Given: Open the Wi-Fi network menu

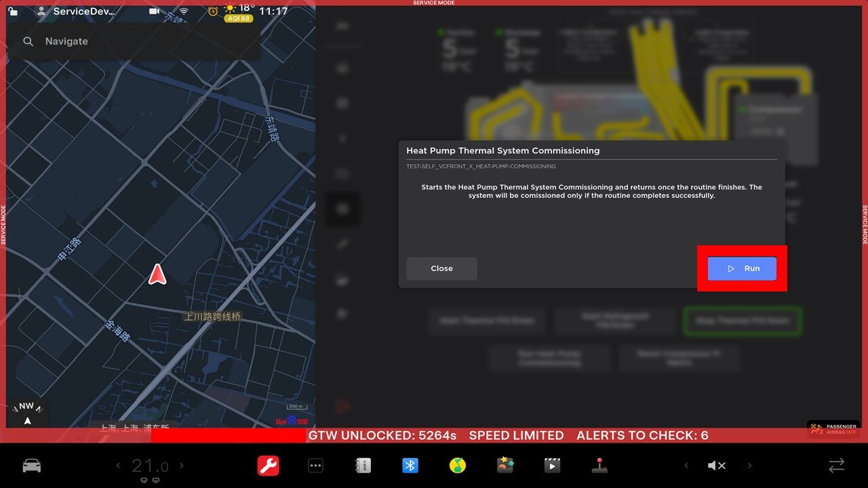Looking at the screenshot, I should [x=184, y=12].
